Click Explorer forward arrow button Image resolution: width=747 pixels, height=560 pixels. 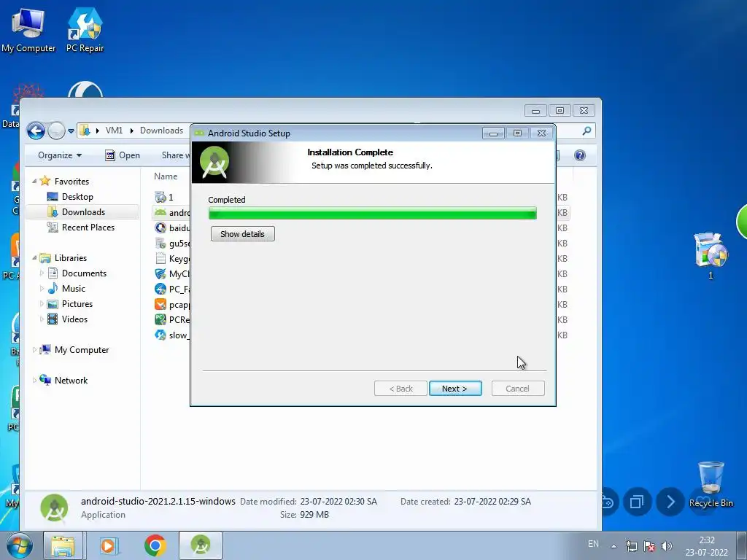pos(56,131)
